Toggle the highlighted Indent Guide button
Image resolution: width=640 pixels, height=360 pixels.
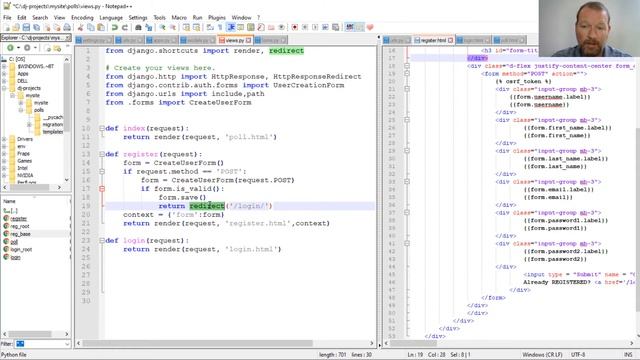(x=231, y=27)
